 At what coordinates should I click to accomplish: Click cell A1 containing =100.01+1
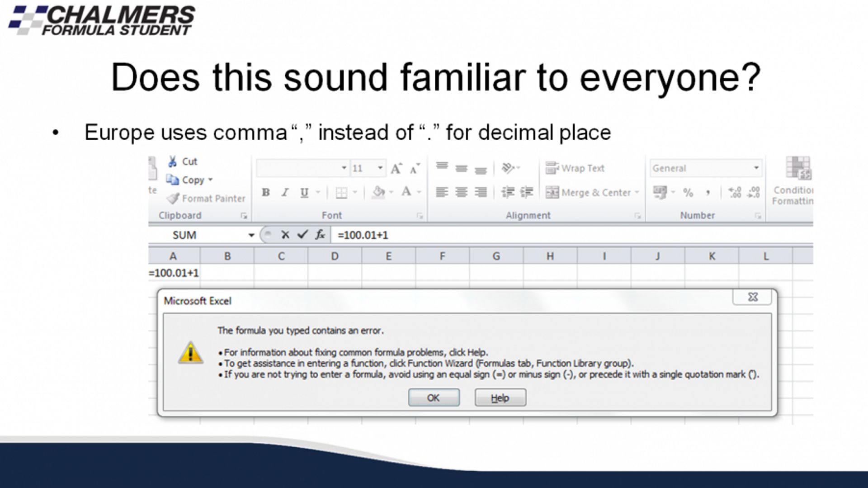click(174, 273)
